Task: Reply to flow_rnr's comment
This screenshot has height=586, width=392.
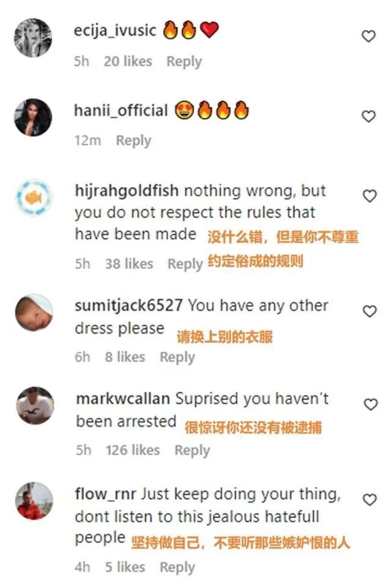Action: click(177, 567)
